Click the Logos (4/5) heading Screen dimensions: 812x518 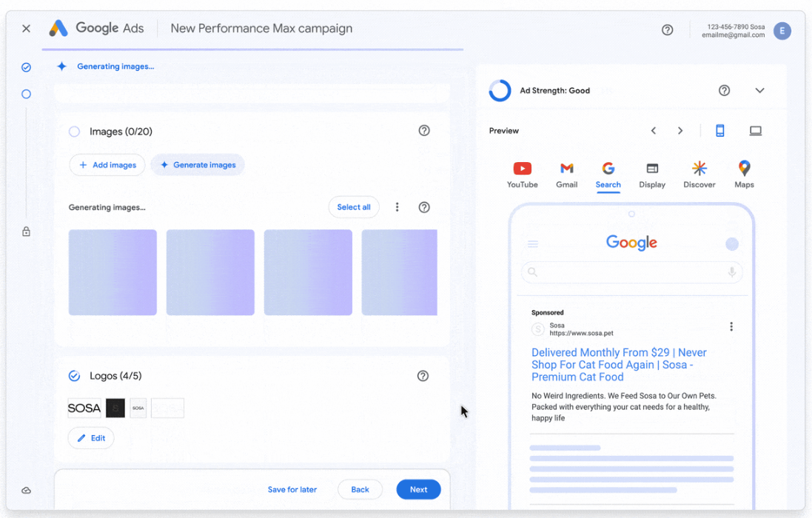point(115,376)
